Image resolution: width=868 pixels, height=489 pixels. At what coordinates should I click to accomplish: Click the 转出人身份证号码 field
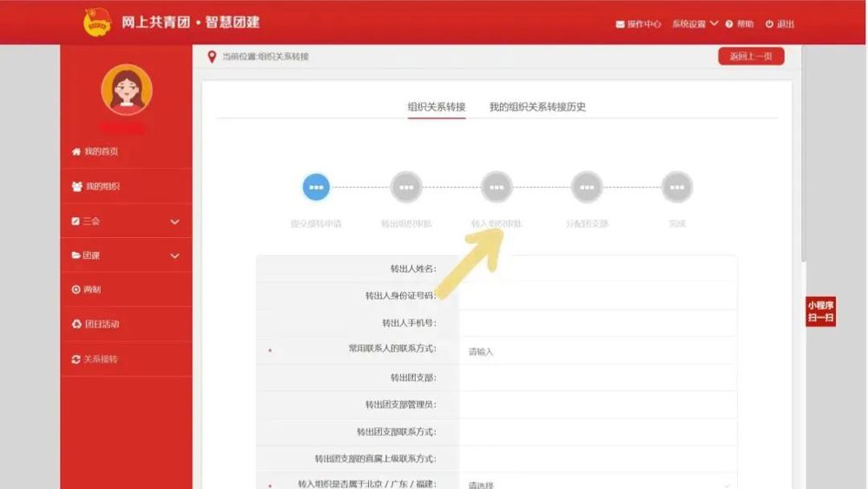point(598,295)
